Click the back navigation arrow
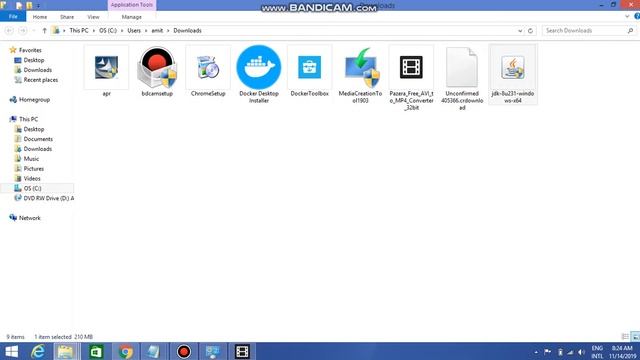This screenshot has height=360, width=640. point(9,31)
